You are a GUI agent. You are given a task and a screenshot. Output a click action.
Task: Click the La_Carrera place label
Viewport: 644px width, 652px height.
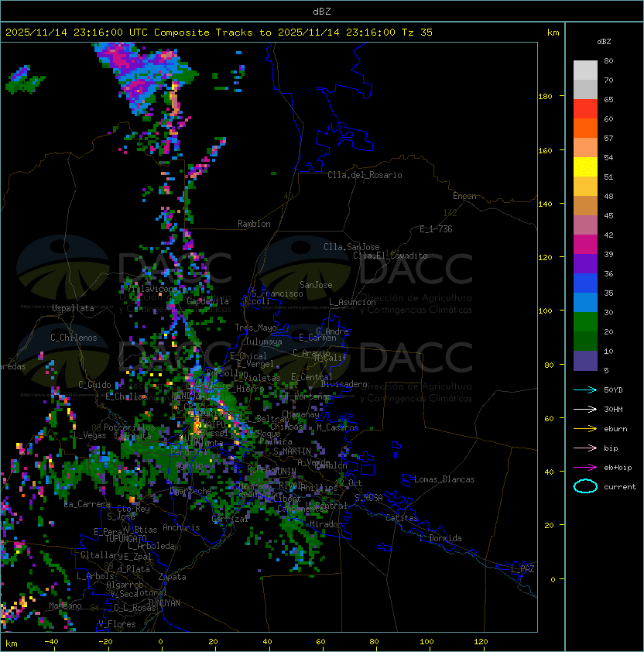87,504
